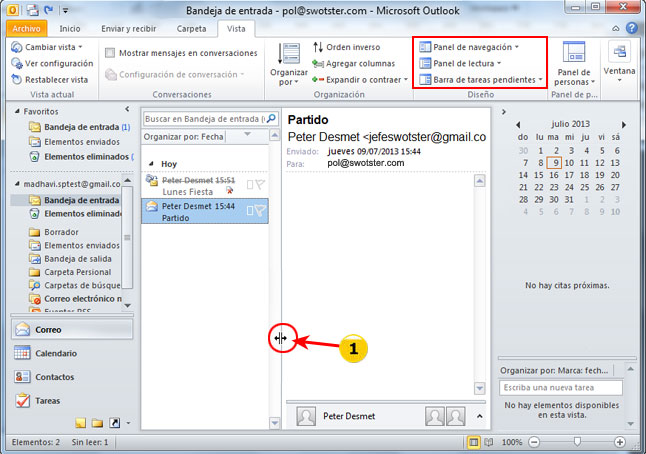646x454 pixels.
Task: Minimize the navigation pane with the arrow
Action: [x=127, y=109]
